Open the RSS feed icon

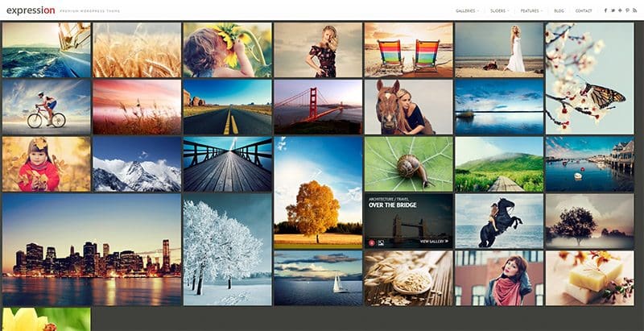tap(634, 10)
